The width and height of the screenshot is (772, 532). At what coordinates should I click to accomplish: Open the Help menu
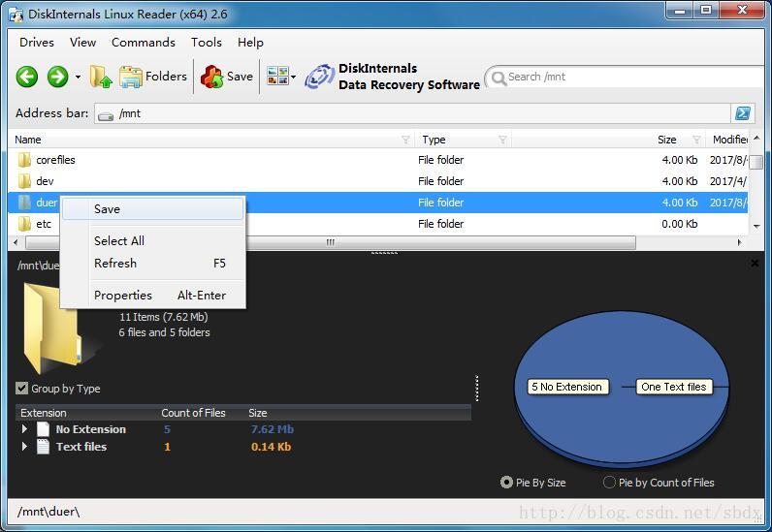click(250, 43)
